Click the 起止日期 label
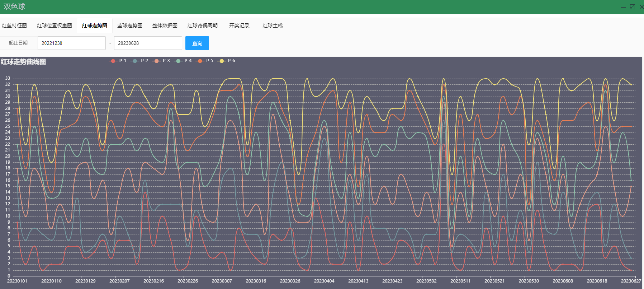 (18, 43)
